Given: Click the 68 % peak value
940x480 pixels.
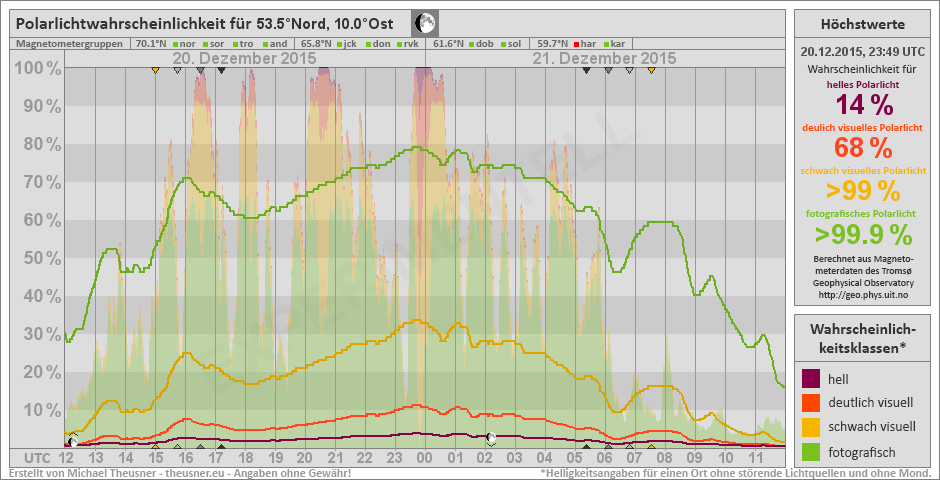Looking at the screenshot, I should click(861, 148).
